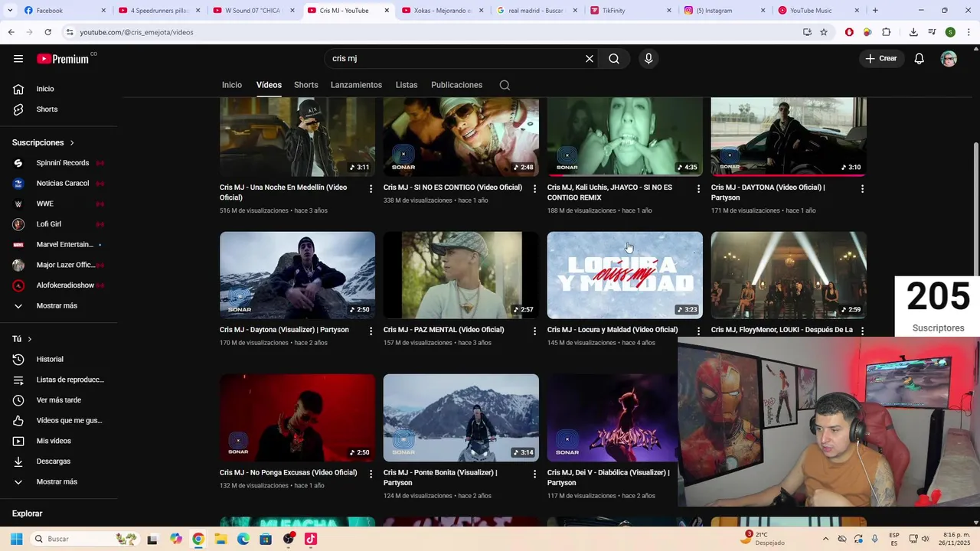Click the channel search magnifier icon
This screenshot has width=980, height=551.
coord(505,85)
